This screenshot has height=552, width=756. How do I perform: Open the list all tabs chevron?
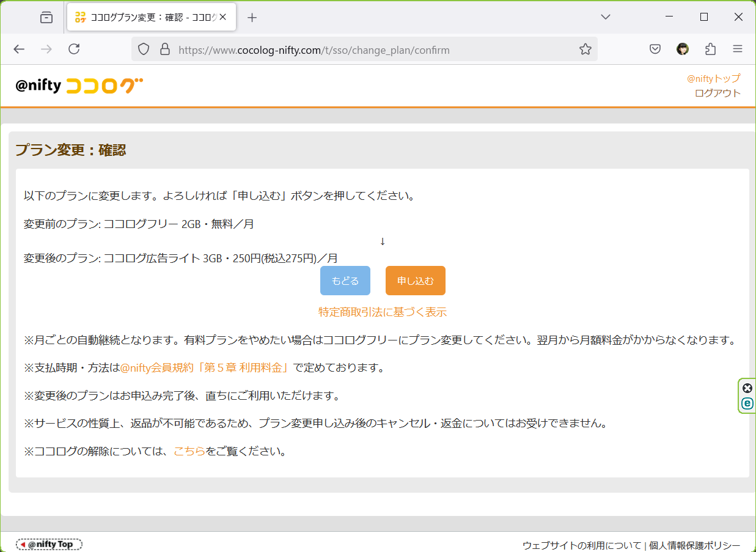coord(606,17)
